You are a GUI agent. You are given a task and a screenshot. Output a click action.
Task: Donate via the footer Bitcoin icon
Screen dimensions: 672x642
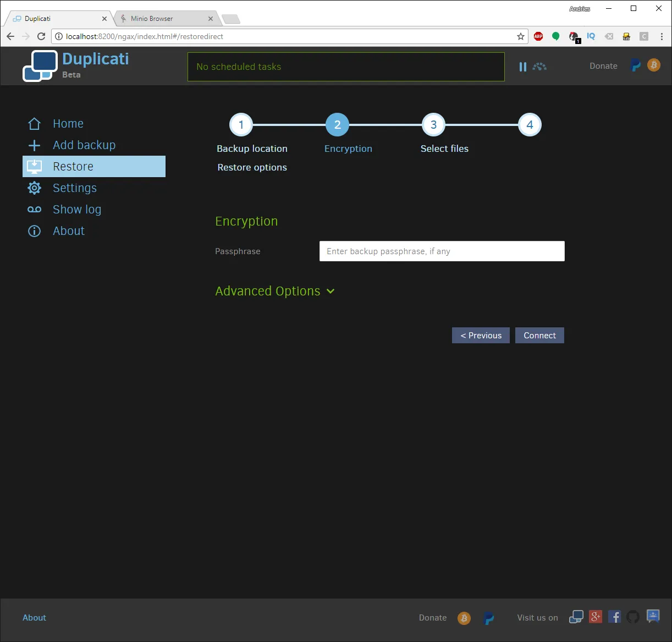point(464,618)
